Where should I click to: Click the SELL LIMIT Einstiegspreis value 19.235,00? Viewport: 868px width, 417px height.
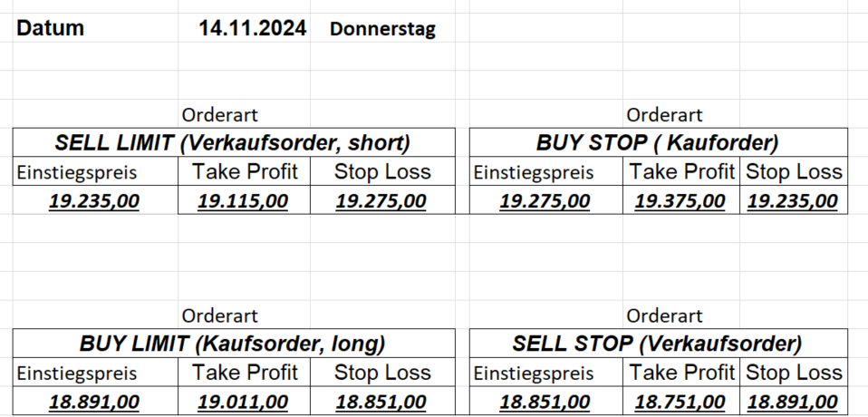(94, 201)
